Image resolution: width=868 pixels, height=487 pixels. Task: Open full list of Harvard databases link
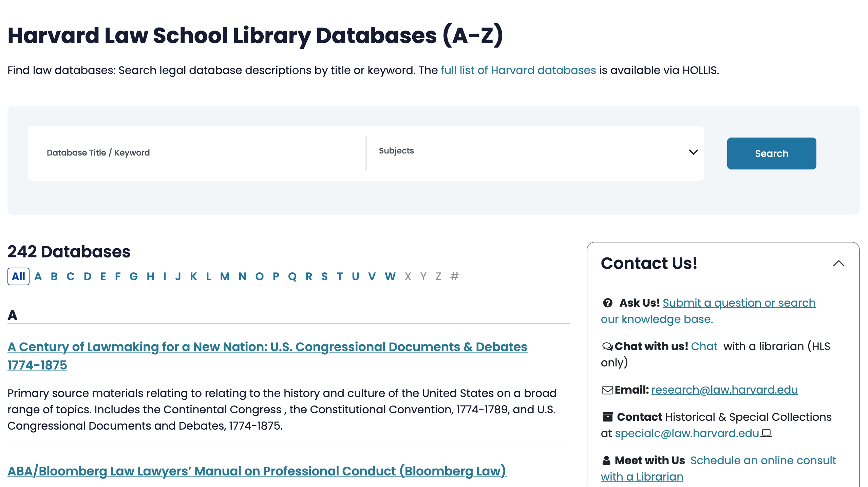tap(520, 70)
